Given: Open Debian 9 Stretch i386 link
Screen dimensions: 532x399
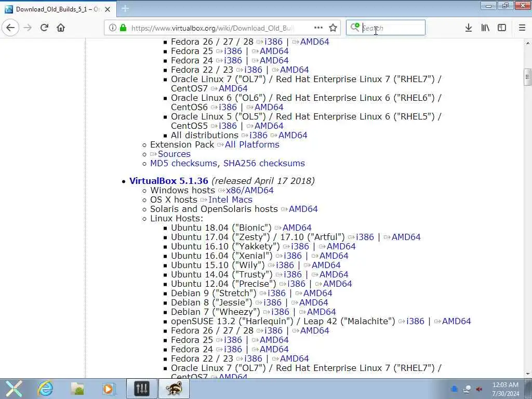Looking at the screenshot, I should tap(276, 293).
